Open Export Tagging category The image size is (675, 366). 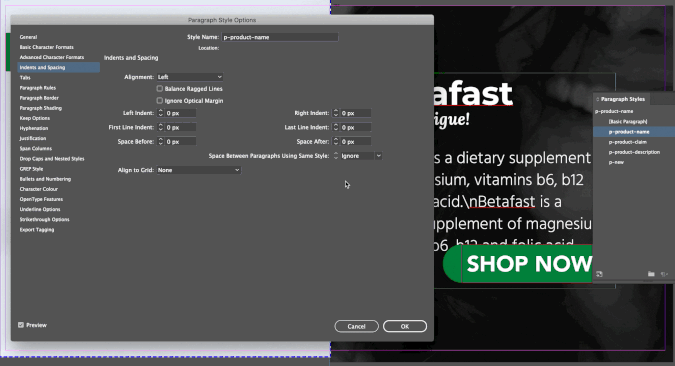[37, 230]
